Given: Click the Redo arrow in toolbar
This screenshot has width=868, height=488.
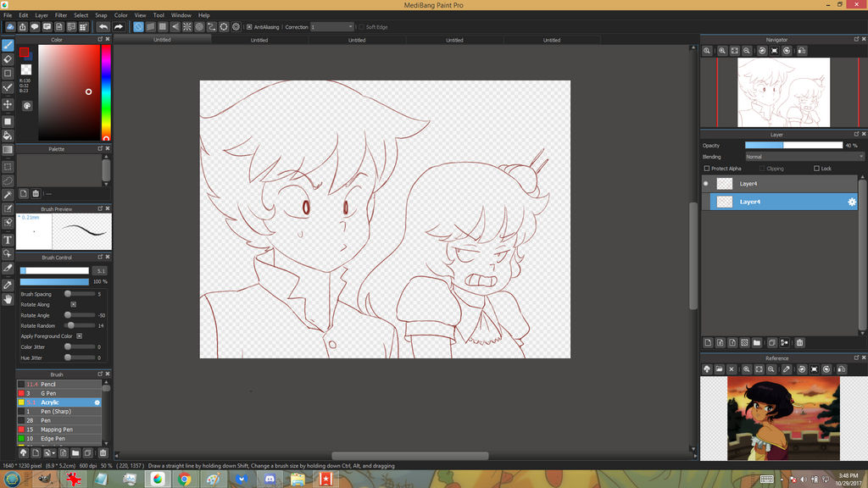Looking at the screenshot, I should 119,27.
